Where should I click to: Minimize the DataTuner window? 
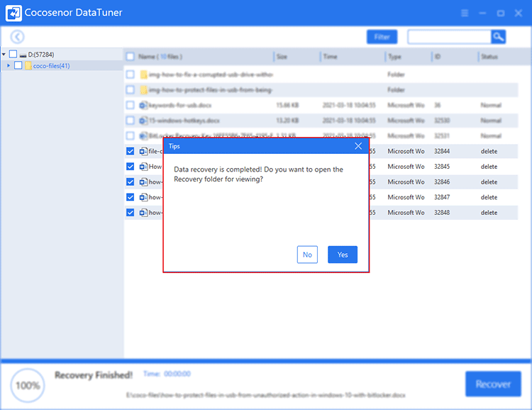[x=482, y=13]
